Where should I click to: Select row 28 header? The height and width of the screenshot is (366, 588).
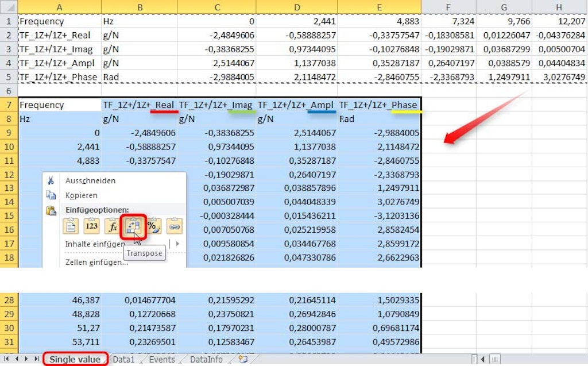click(x=9, y=300)
